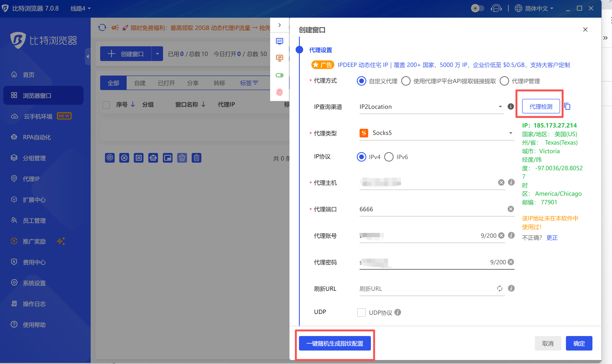Show info about IP query channel
The height and width of the screenshot is (364, 612).
(511, 106)
